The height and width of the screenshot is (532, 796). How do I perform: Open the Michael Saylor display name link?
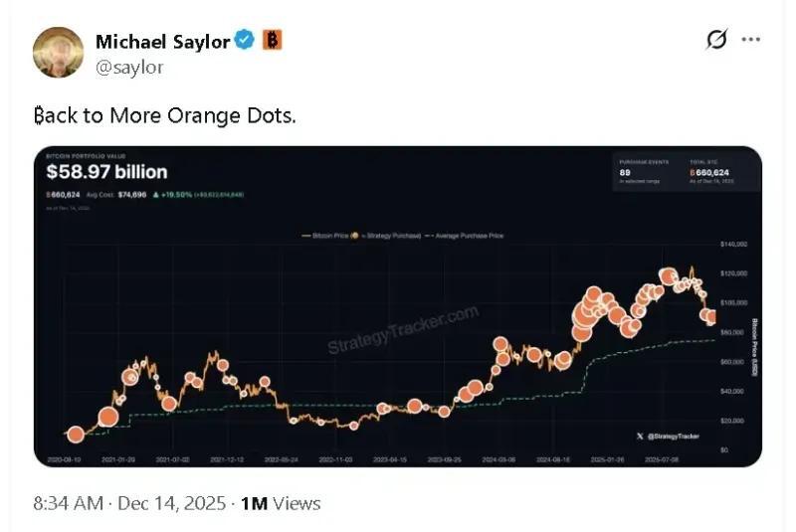162,41
